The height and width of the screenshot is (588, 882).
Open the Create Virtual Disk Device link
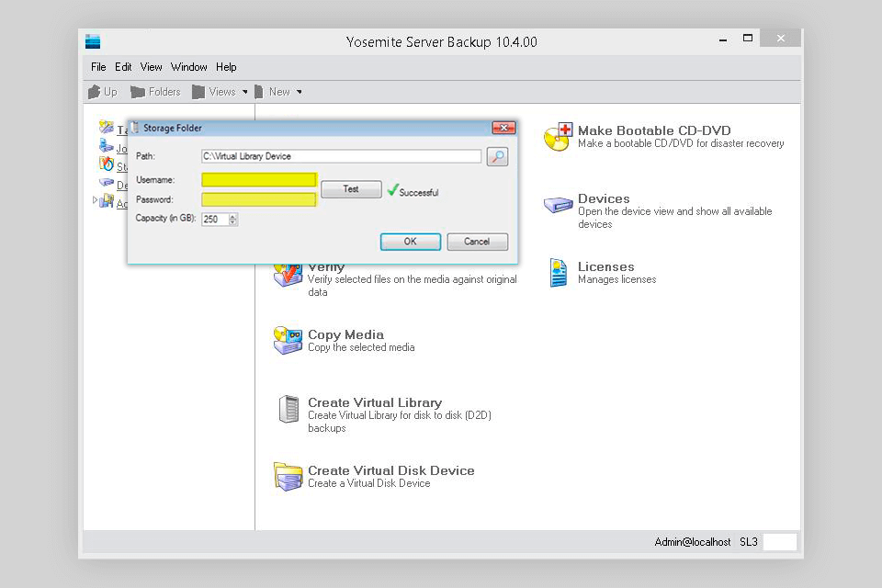pyautogui.click(x=391, y=470)
